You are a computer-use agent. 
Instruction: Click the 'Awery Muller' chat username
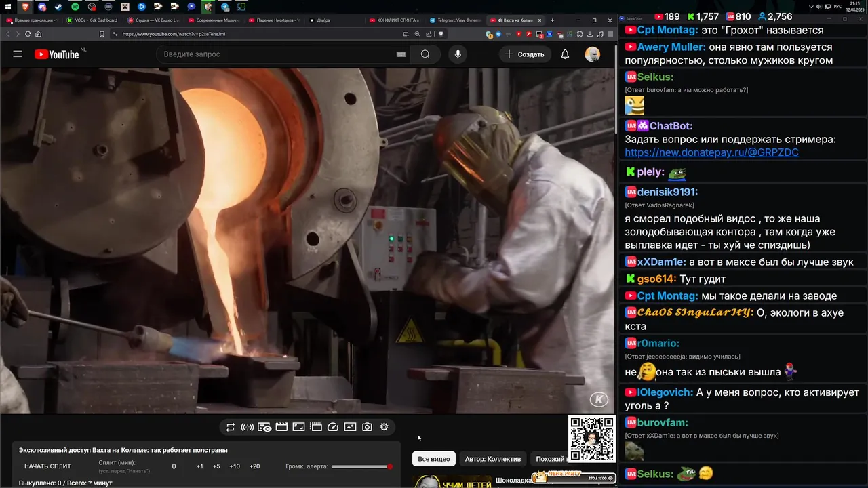click(x=672, y=47)
